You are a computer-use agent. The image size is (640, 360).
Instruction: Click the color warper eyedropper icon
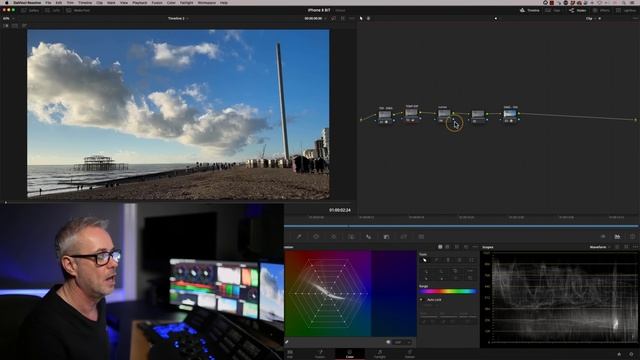point(287,342)
